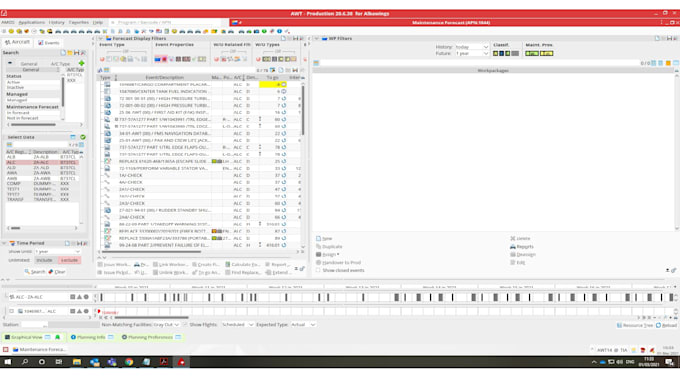Image resolution: width=680 pixels, height=383 pixels.
Task: Click Resource Tree in status bar
Action: 635,325
